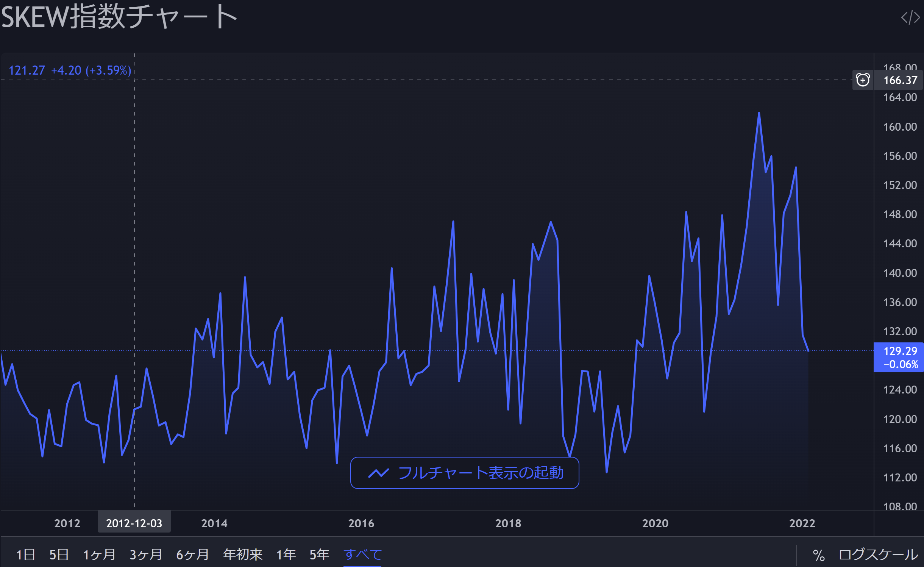Choose the 6ヶ月 range
This screenshot has width=924, height=567.
[192, 555]
